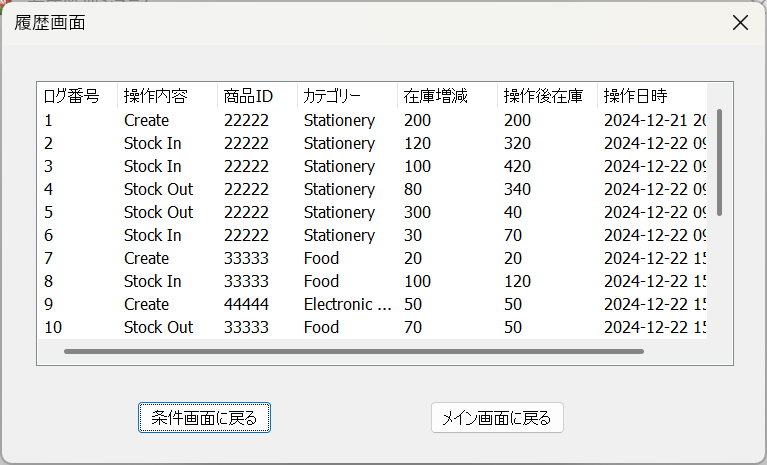Click the 商品ID column header
Screen dimensions: 767x465
(x=248, y=97)
